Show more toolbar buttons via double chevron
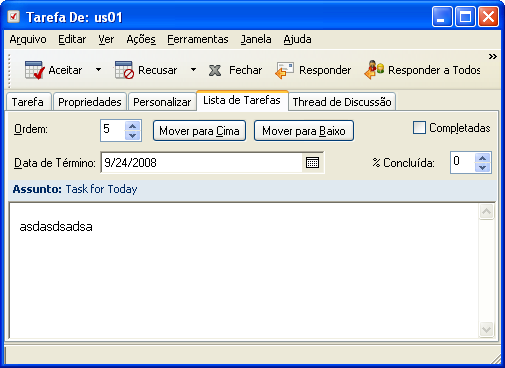This screenshot has width=505, height=368. [493, 56]
